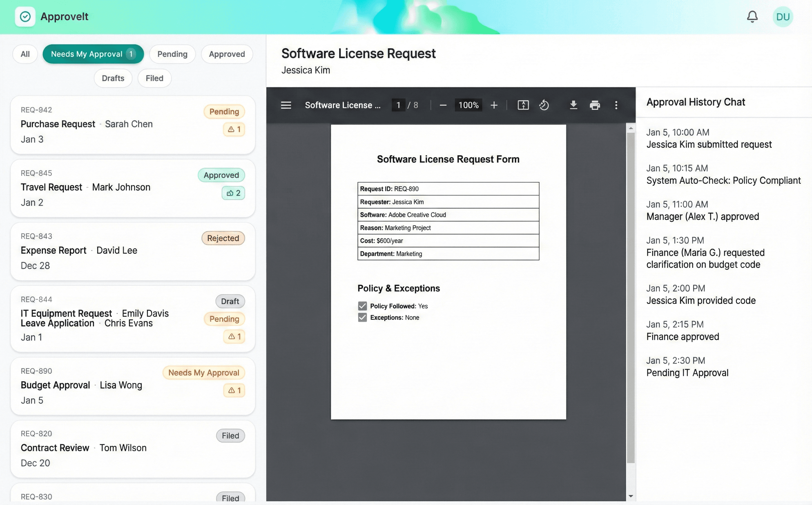
Task: Select the Needs My Approval filter
Action: click(93, 54)
